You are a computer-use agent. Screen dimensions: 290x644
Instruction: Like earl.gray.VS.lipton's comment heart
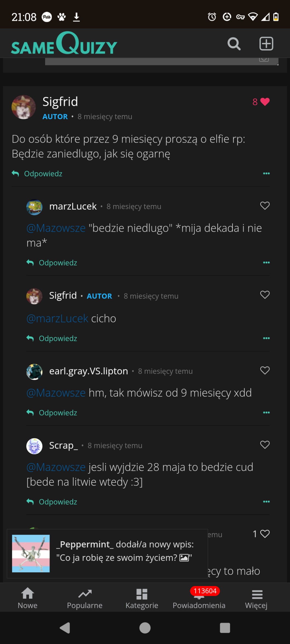point(265,370)
